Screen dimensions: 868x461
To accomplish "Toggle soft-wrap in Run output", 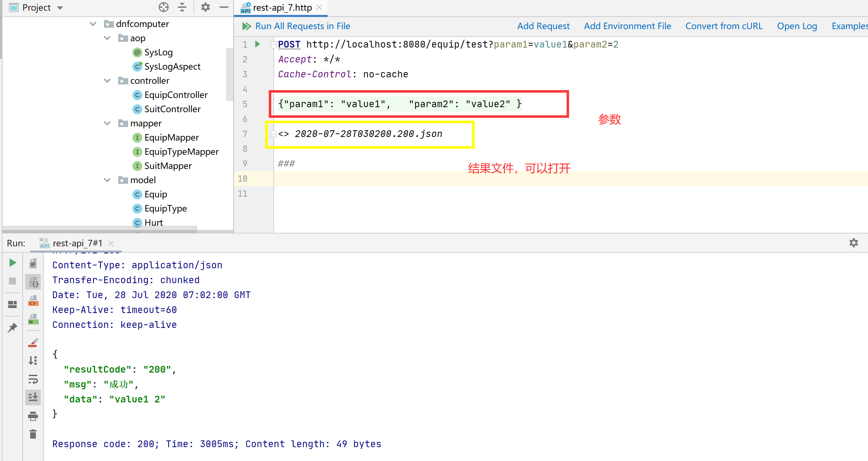I will [33, 379].
